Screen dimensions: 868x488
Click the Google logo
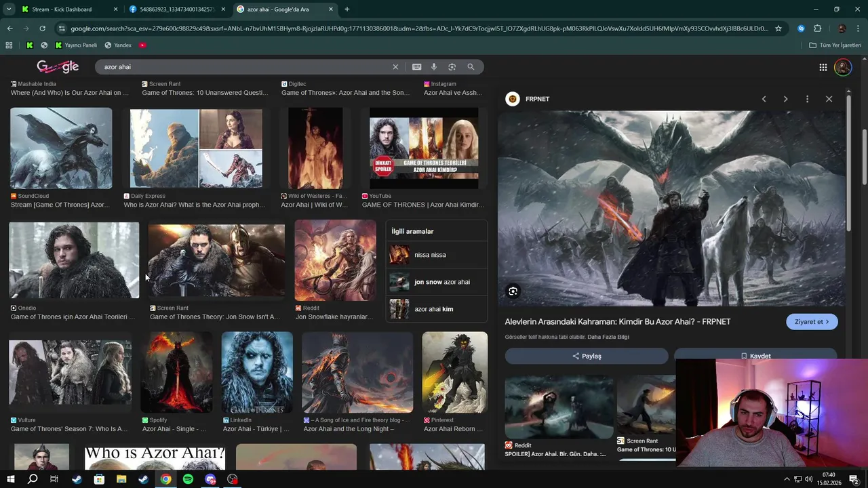(58, 66)
